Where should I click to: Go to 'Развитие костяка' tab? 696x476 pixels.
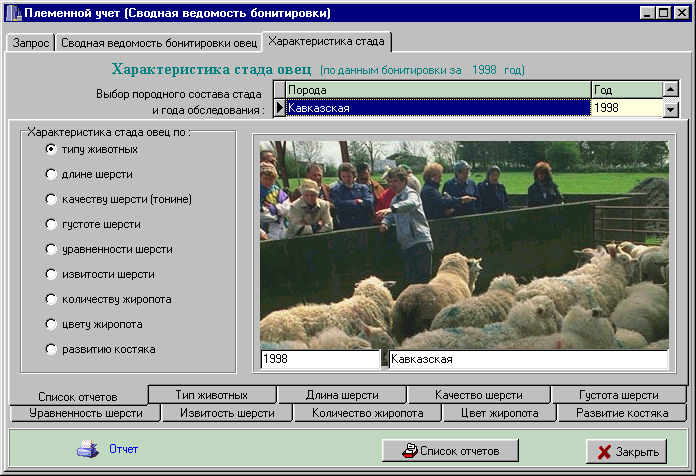pyautogui.click(x=622, y=412)
